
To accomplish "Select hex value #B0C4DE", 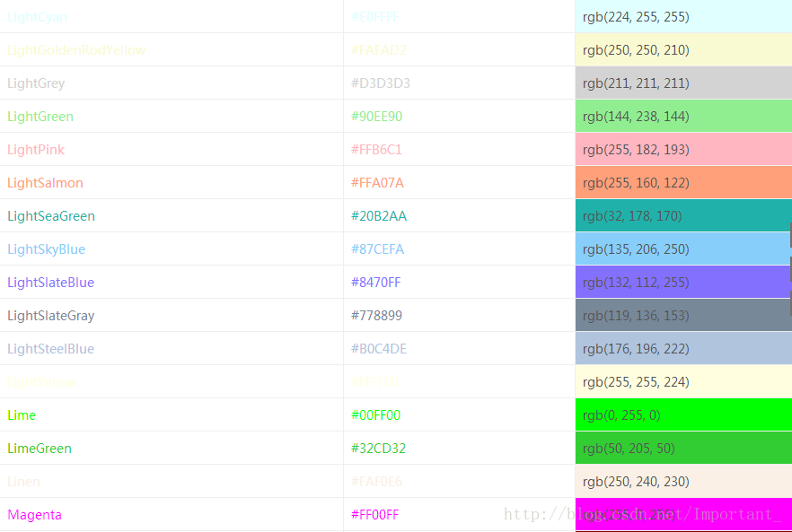I will 379,349.
